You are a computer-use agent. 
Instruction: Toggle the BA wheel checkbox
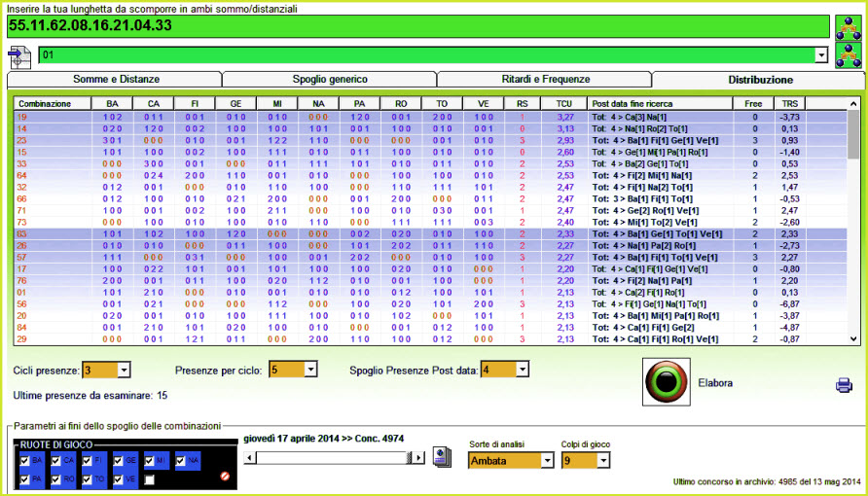(x=24, y=460)
